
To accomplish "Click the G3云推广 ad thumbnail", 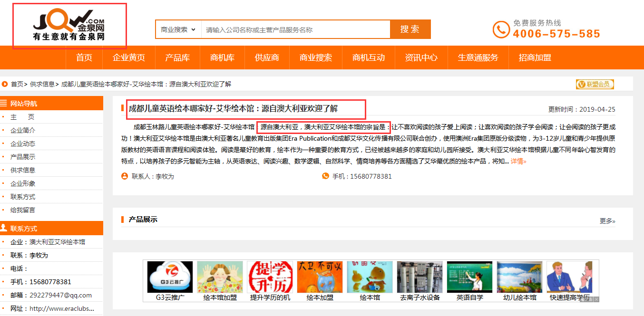I will pyautogui.click(x=170, y=277).
